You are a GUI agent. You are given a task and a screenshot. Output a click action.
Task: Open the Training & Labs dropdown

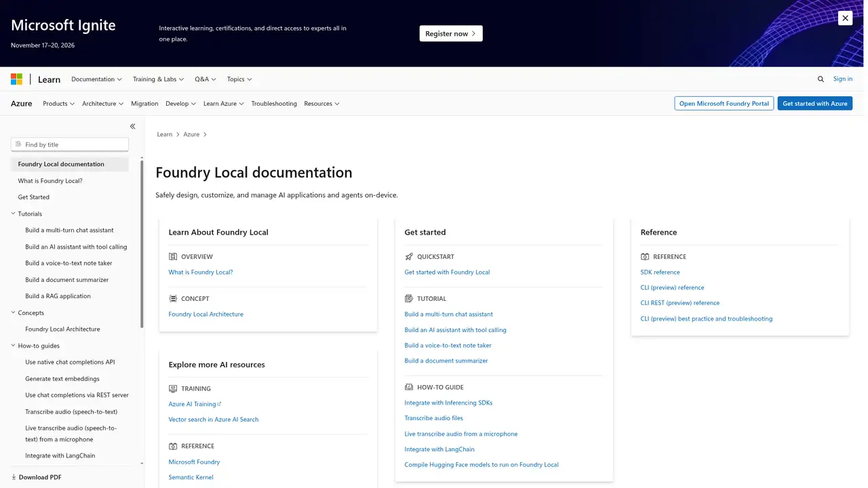(x=158, y=79)
